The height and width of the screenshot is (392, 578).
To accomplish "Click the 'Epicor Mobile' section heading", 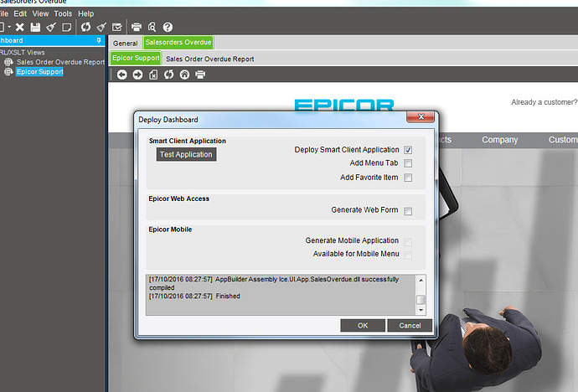I will [170, 230].
